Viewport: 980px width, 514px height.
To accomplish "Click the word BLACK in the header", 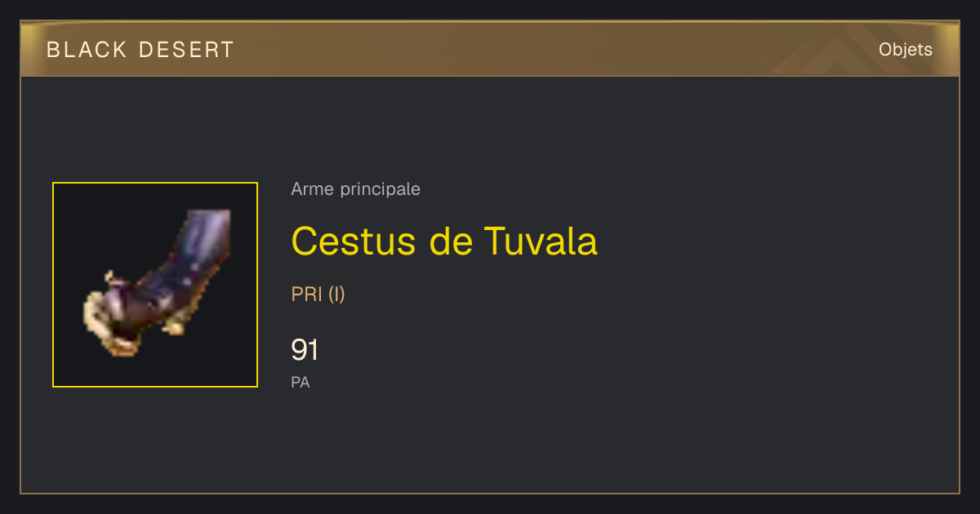I will coord(87,50).
